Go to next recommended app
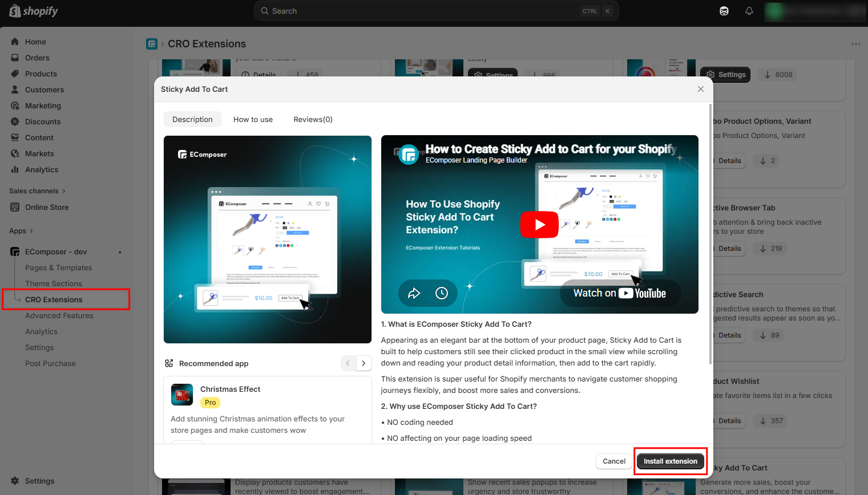The image size is (868, 495). [364, 363]
